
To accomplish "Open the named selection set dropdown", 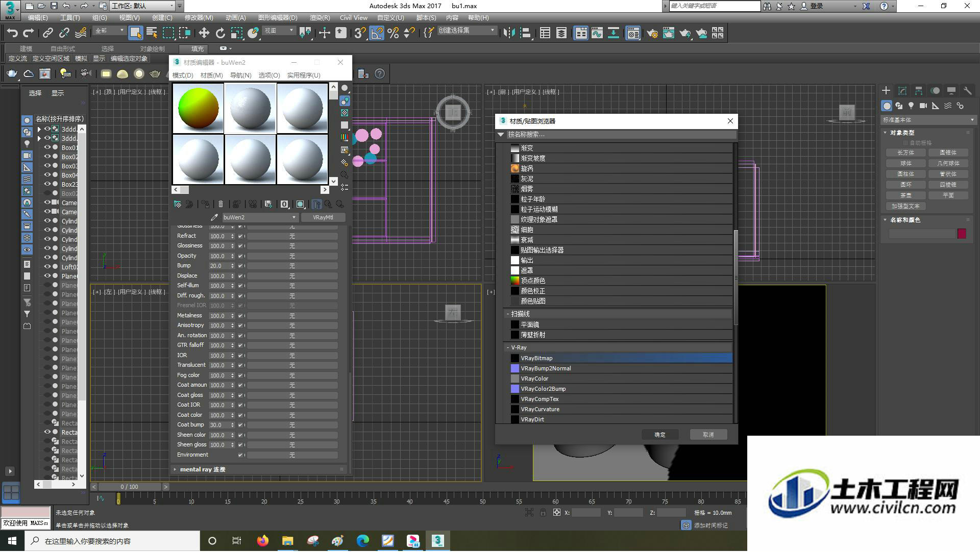I will [467, 31].
